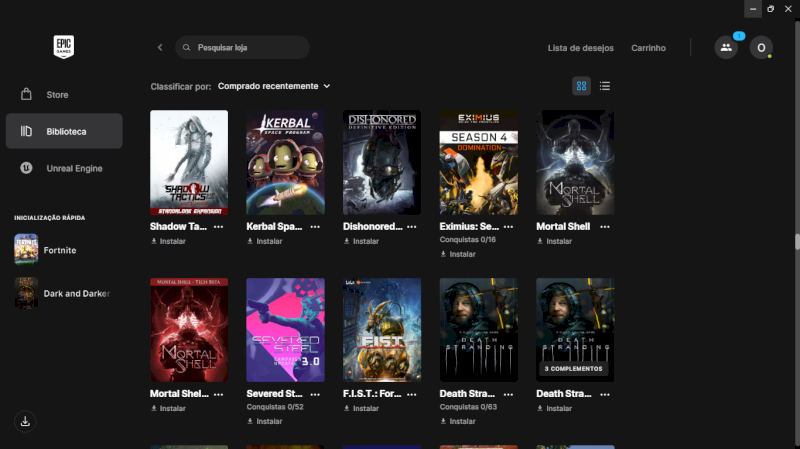Click the vertical scrollbar thumb

click(797, 241)
